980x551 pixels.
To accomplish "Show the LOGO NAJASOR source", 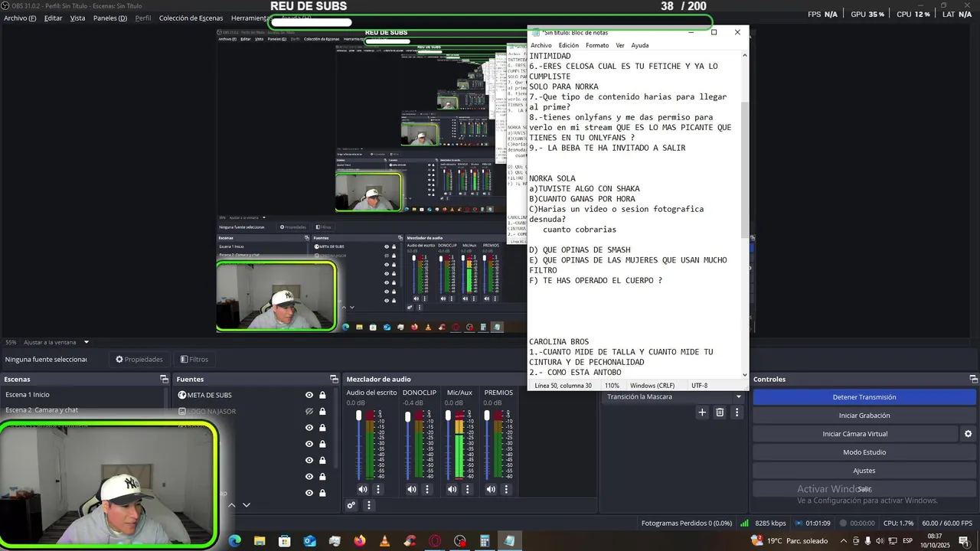I will (x=309, y=411).
